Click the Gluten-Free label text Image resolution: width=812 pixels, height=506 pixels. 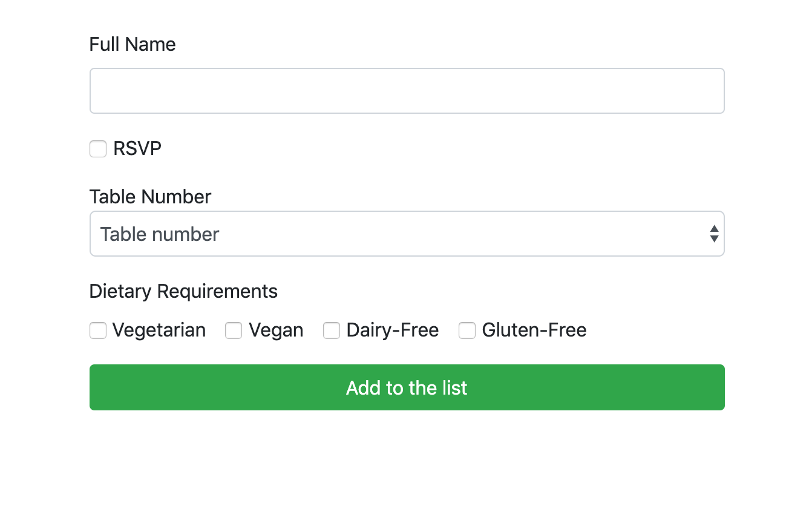coord(534,330)
